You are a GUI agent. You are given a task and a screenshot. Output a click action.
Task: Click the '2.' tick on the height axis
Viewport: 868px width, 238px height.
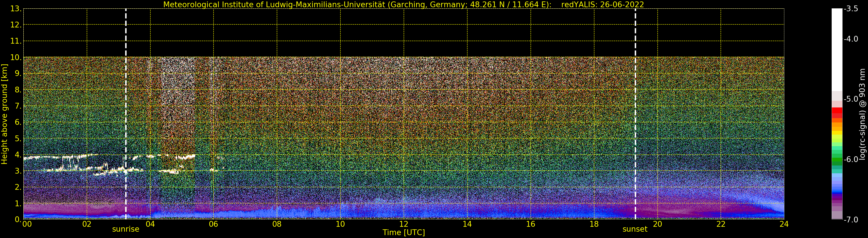coord(18,187)
